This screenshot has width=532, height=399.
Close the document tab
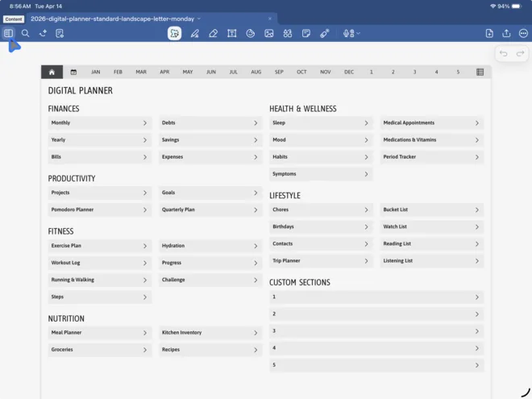270,19
